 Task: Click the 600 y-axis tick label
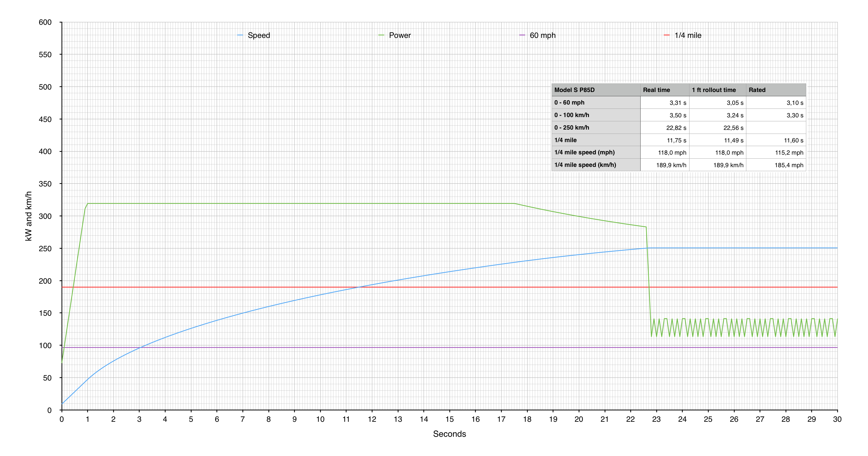coord(45,22)
